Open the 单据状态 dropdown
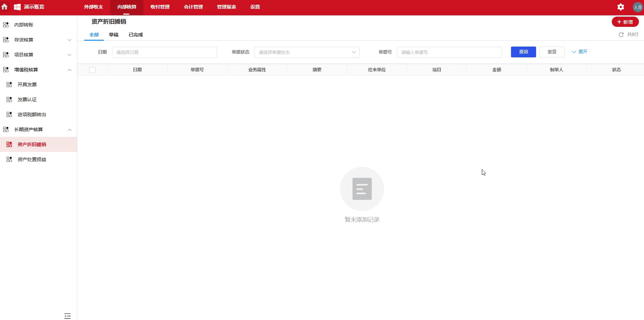 306,52
